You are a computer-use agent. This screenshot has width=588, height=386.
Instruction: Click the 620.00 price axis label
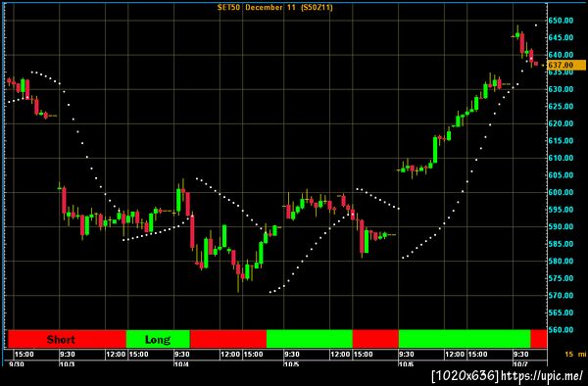(x=561, y=123)
